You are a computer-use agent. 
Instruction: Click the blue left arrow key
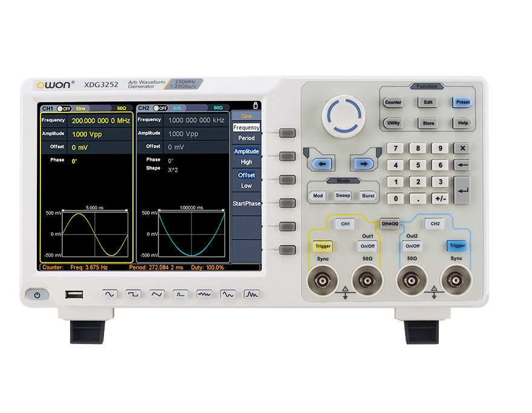click(x=322, y=164)
